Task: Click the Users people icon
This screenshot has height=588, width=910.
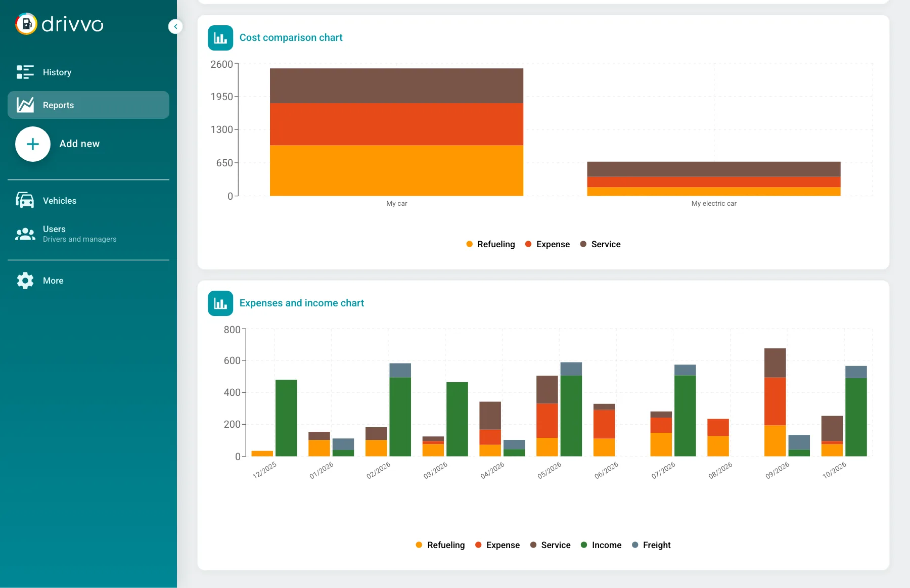Action: click(x=25, y=234)
